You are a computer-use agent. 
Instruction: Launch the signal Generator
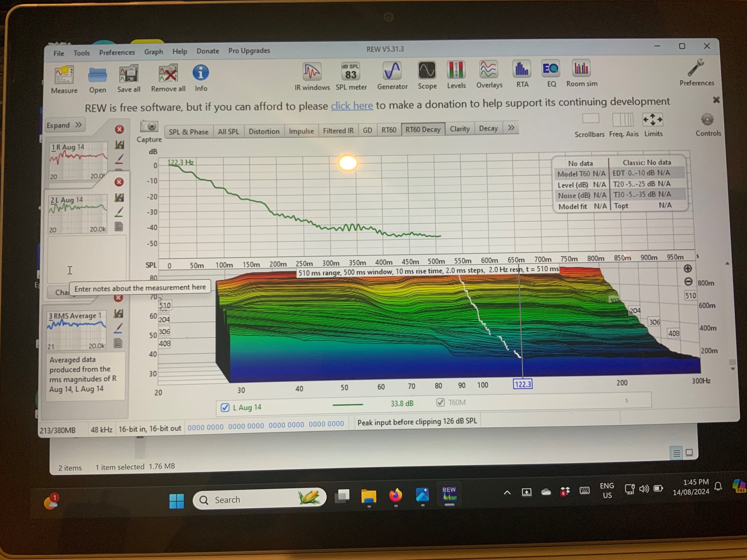392,71
